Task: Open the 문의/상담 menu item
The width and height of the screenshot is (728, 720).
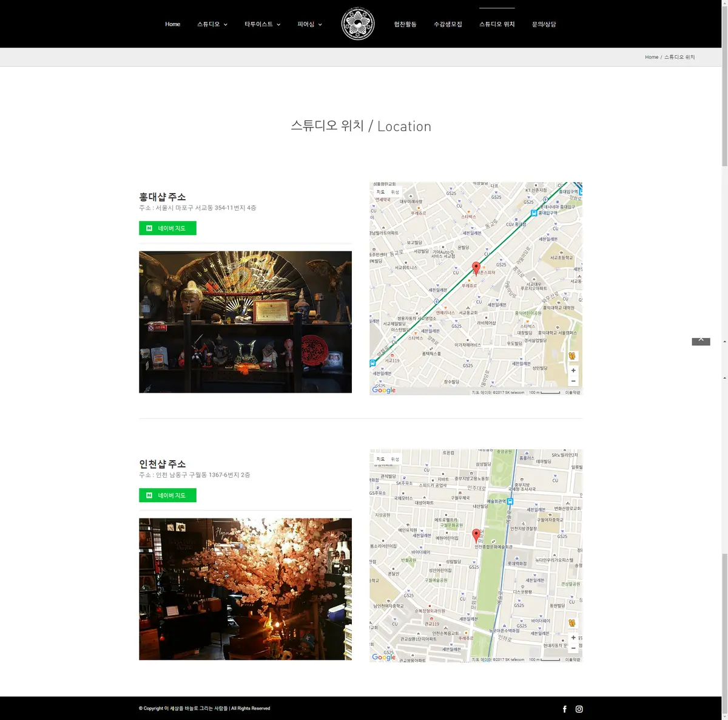Action: pos(544,24)
